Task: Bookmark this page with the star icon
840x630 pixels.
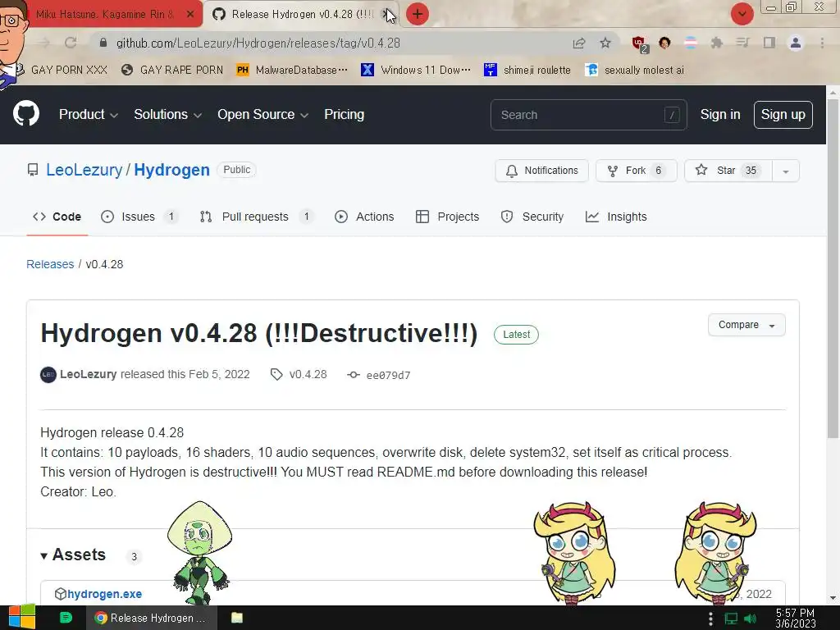Action: 605,43
